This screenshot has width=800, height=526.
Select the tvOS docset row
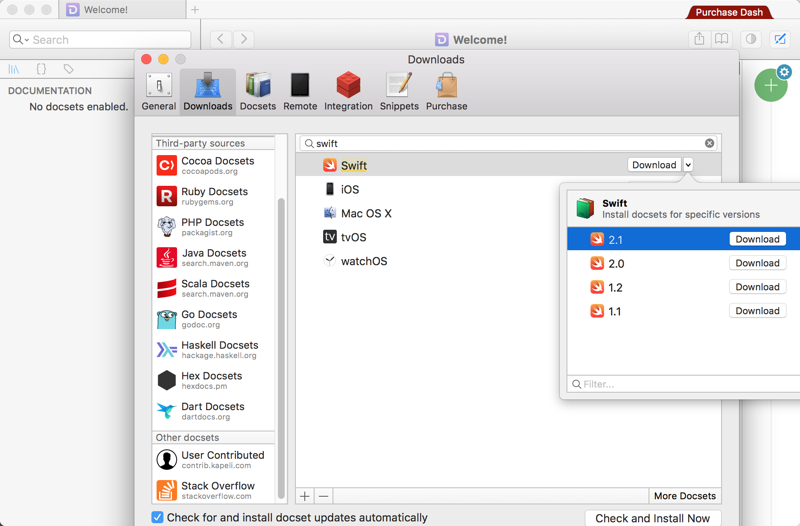pyautogui.click(x=428, y=237)
